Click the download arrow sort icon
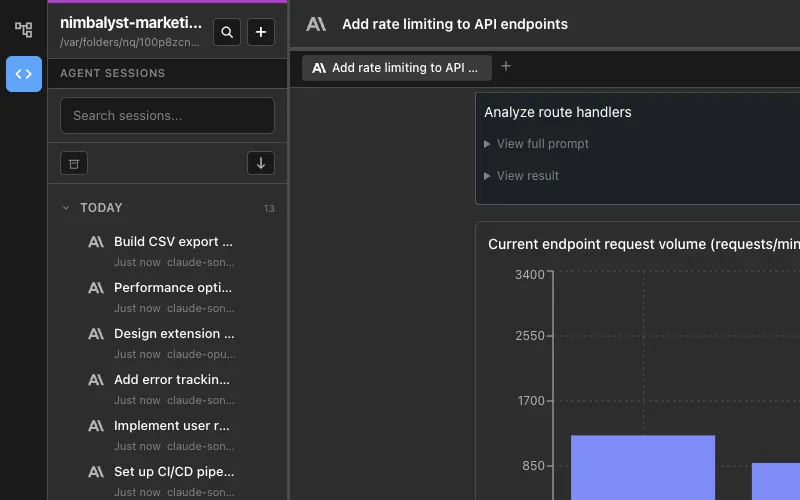Viewport: 800px width, 500px height. [x=261, y=163]
